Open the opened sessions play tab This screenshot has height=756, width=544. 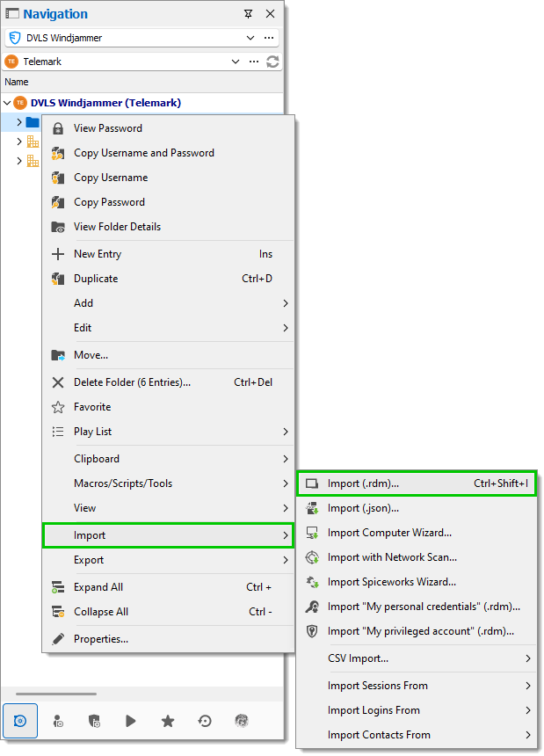131,722
